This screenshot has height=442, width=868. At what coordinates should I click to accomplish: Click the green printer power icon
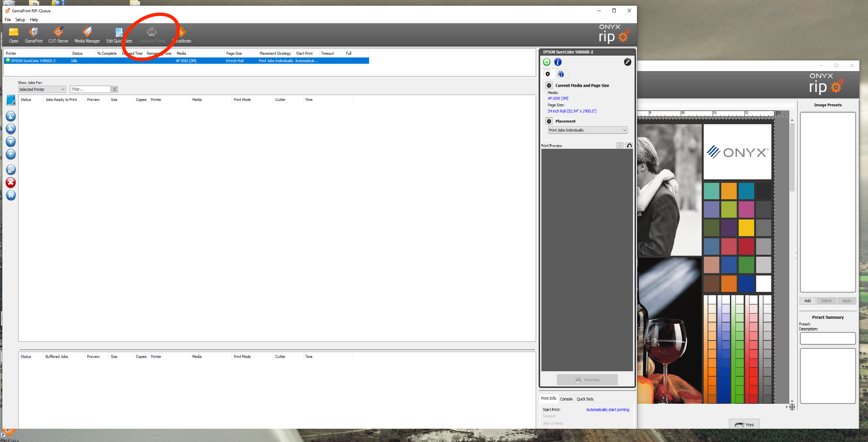tap(547, 62)
